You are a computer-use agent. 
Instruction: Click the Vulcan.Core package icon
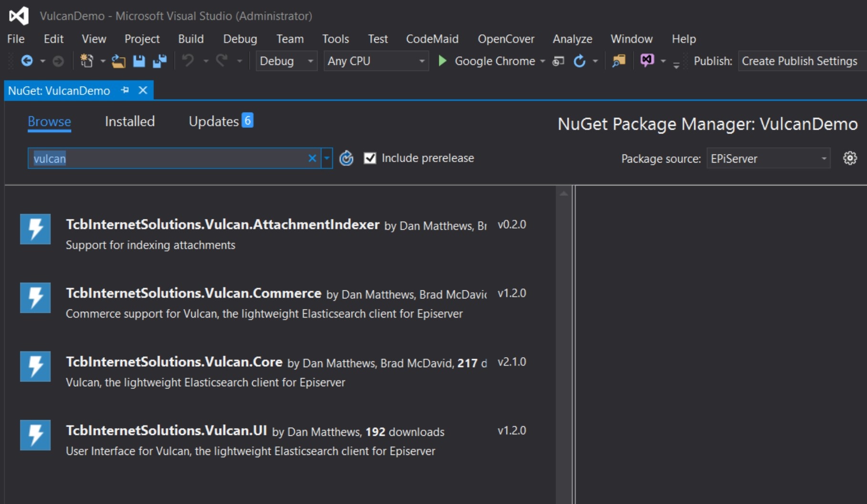[x=35, y=366]
